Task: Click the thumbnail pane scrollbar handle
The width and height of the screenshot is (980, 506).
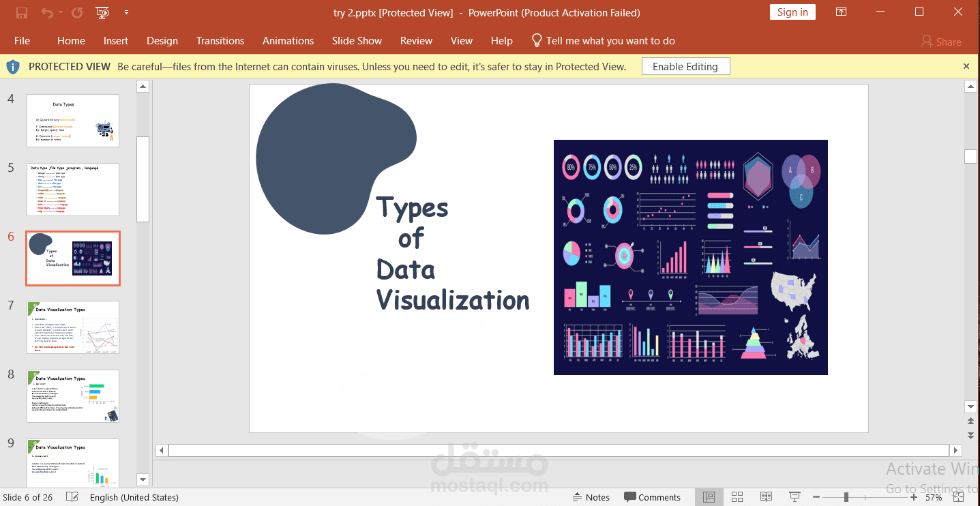Action: click(143, 179)
